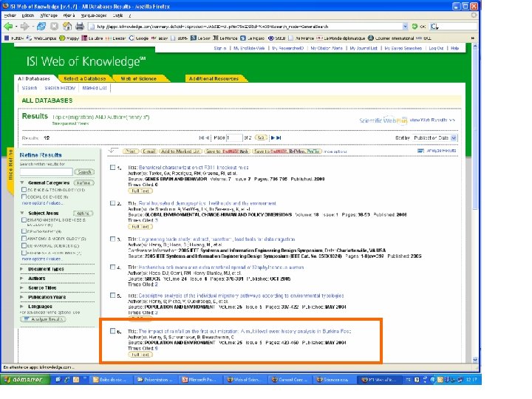
Task: Click the Log Out link
Action: coord(436,48)
